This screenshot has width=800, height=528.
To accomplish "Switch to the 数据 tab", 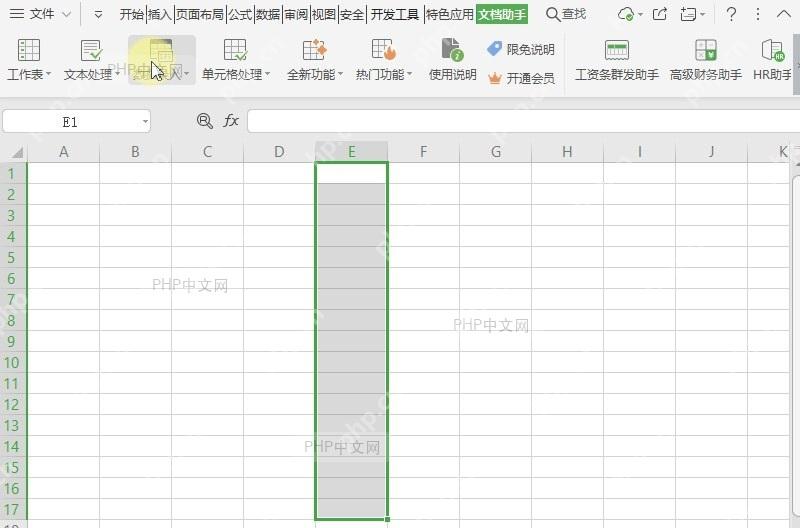I will point(268,14).
